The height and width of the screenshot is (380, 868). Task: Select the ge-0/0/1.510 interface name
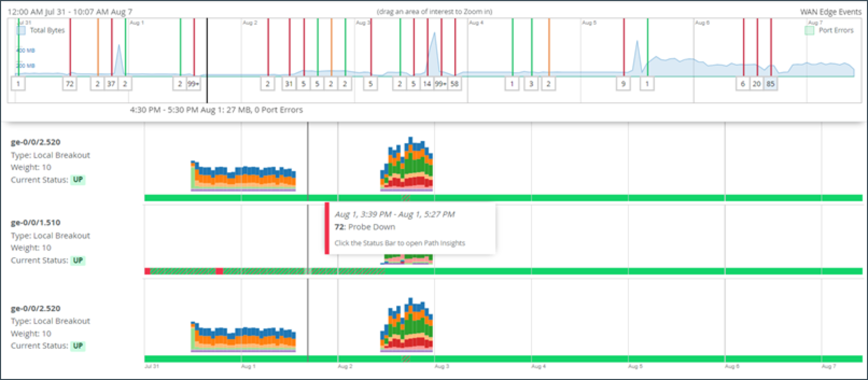pos(36,222)
